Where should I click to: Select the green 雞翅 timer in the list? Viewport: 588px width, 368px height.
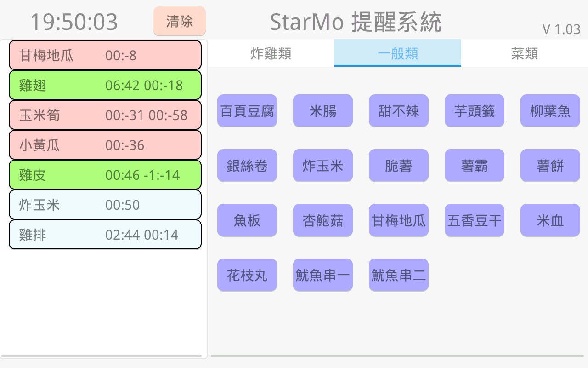click(x=105, y=85)
